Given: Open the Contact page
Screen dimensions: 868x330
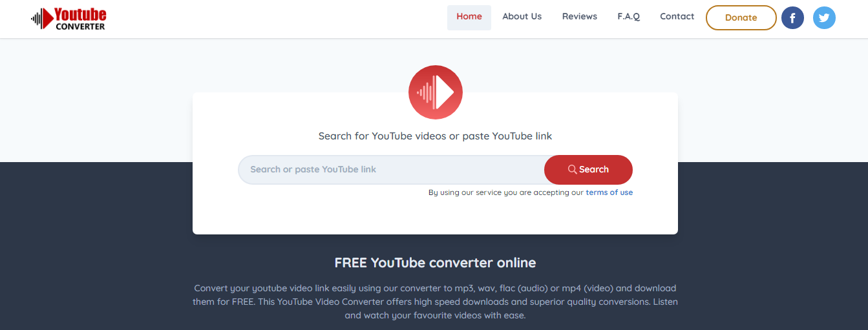Looking at the screenshot, I should pyautogui.click(x=677, y=17).
